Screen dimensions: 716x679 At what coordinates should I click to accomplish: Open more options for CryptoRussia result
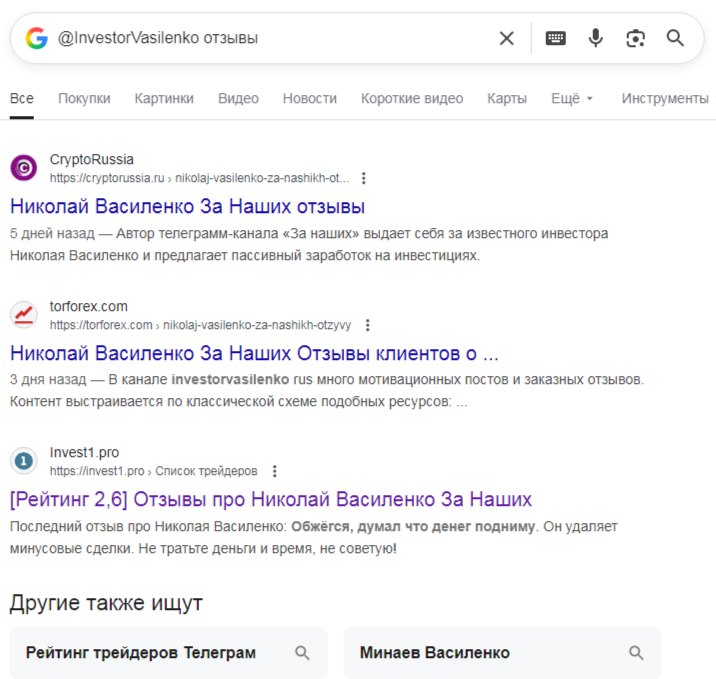pyautogui.click(x=364, y=178)
